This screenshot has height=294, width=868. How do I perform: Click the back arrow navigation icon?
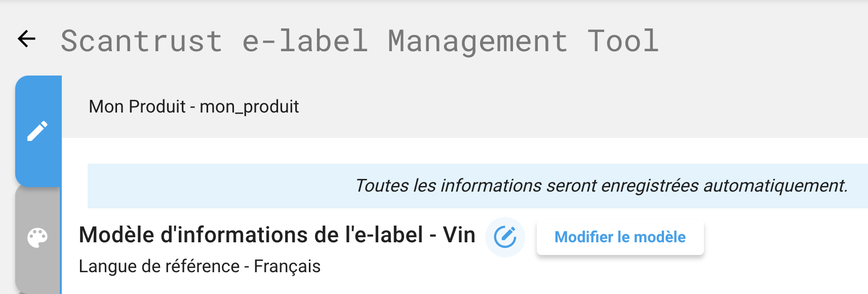pyautogui.click(x=26, y=39)
